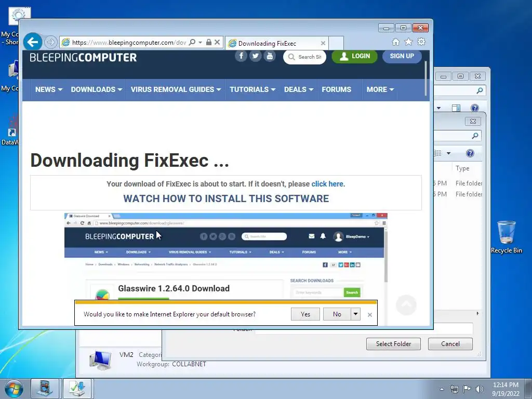
Task: Open Favorites with the star icon
Action: pos(408,42)
